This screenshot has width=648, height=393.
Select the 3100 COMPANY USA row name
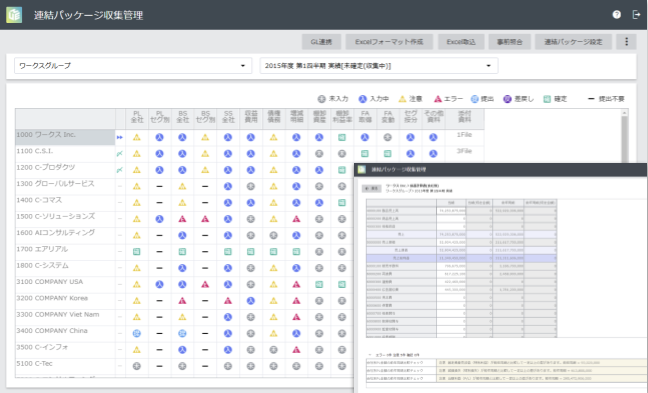click(x=50, y=282)
